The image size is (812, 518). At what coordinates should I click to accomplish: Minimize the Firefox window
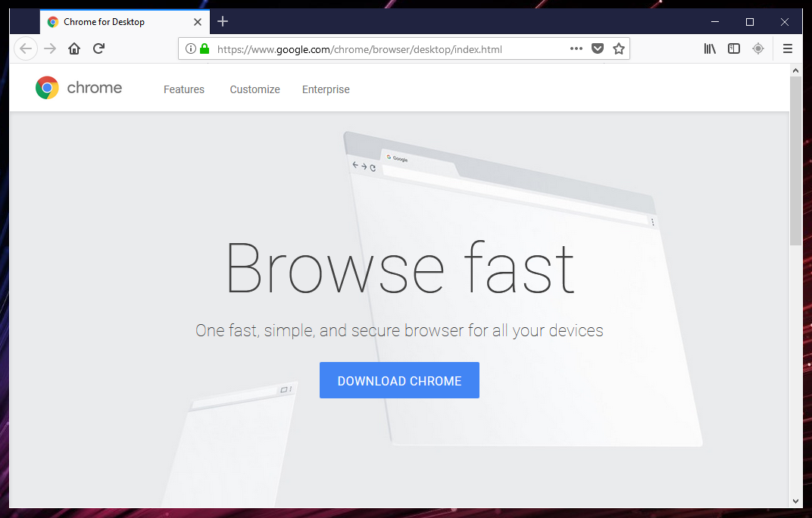click(x=715, y=22)
